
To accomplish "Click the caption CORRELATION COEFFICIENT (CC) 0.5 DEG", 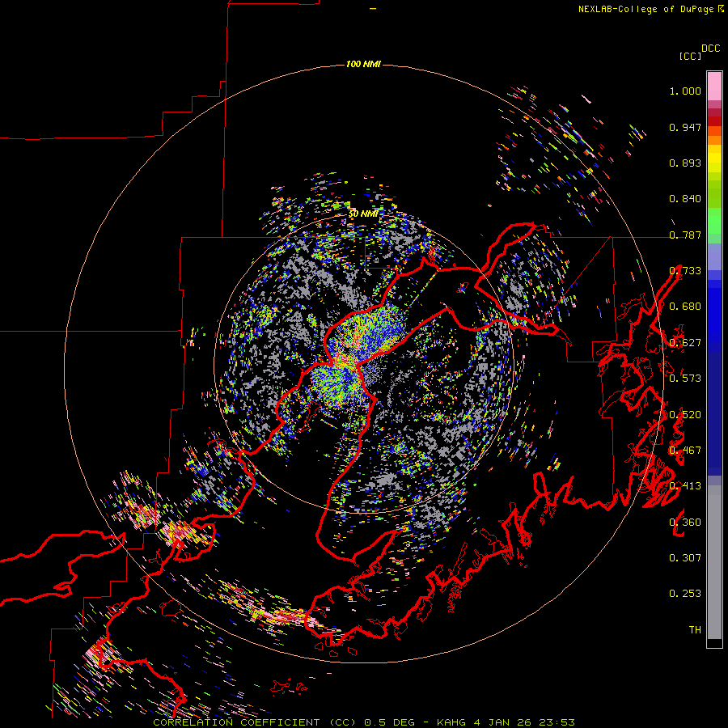I will tap(285, 722).
